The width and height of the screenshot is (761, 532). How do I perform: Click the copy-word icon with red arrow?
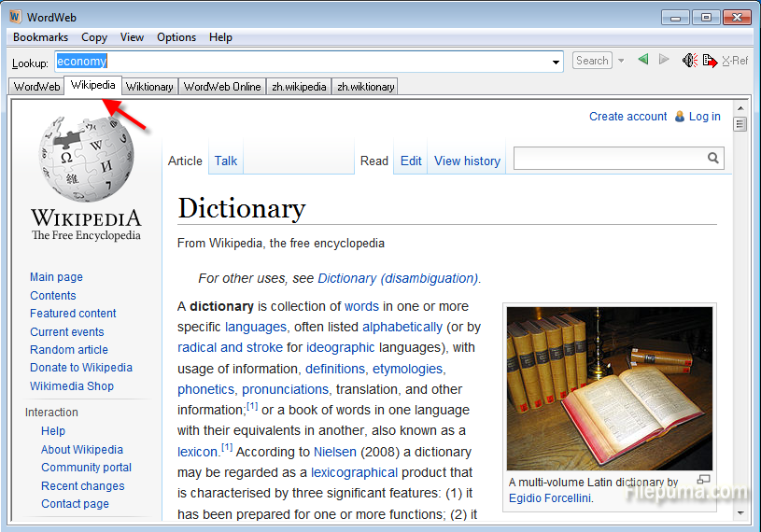pos(710,61)
